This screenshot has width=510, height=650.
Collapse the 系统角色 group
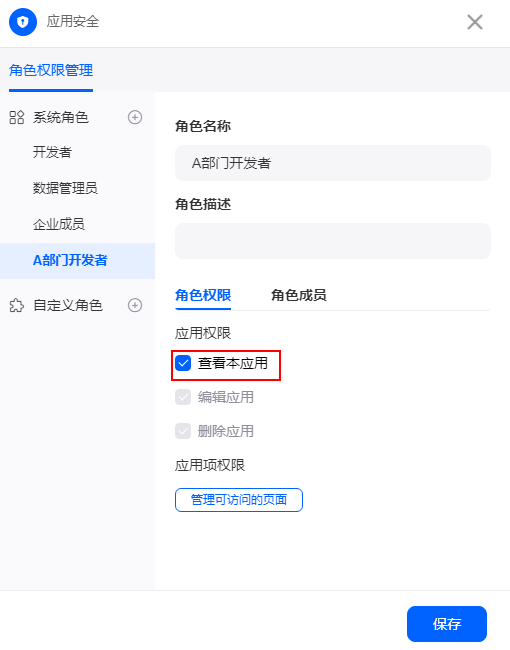(x=61, y=117)
